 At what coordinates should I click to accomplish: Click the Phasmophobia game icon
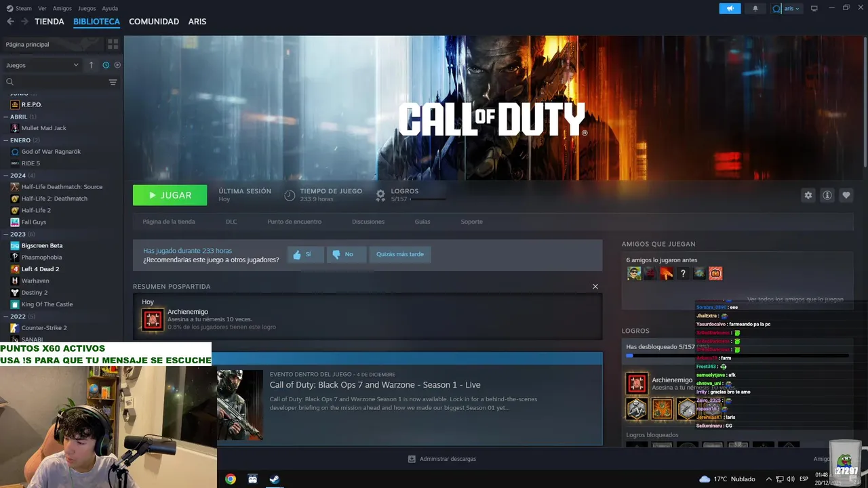point(15,258)
